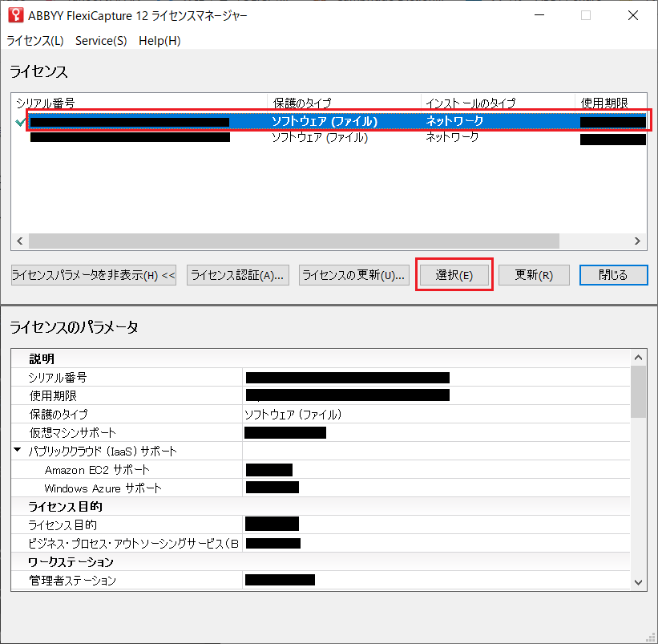Select the Amazon EC2 サポート row
658x644 pixels.
coord(321,470)
